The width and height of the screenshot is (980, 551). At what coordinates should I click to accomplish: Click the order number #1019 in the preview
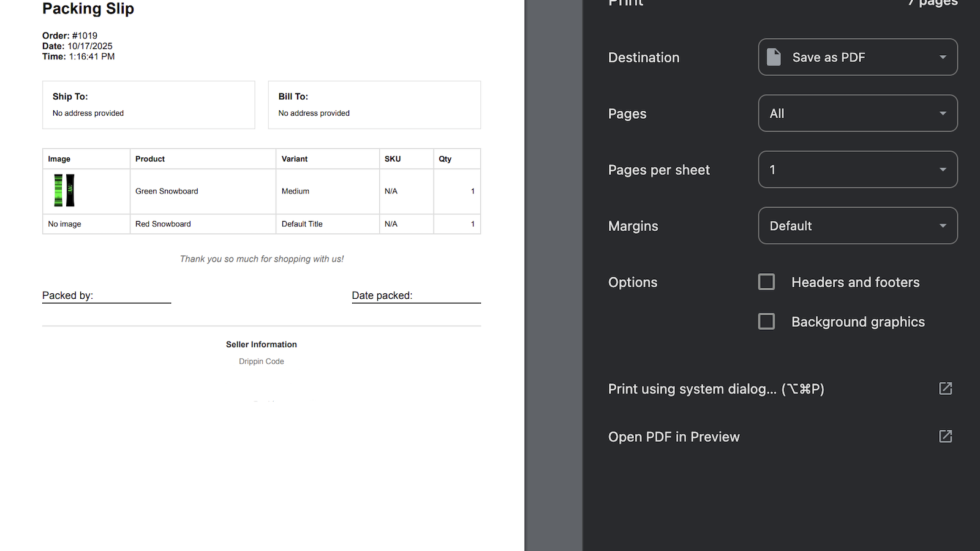pyautogui.click(x=85, y=36)
